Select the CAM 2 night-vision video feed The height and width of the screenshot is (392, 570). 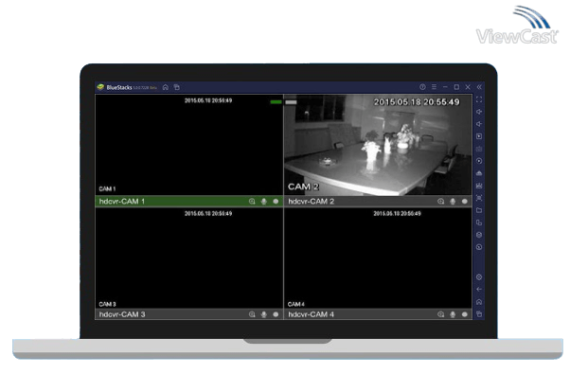(377, 145)
